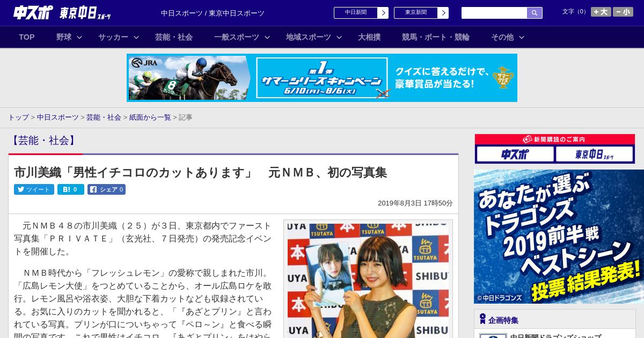This screenshot has width=644, height=338.
Task: Expand the 地域スポーツ dropdown chevron
Action: click(x=339, y=38)
